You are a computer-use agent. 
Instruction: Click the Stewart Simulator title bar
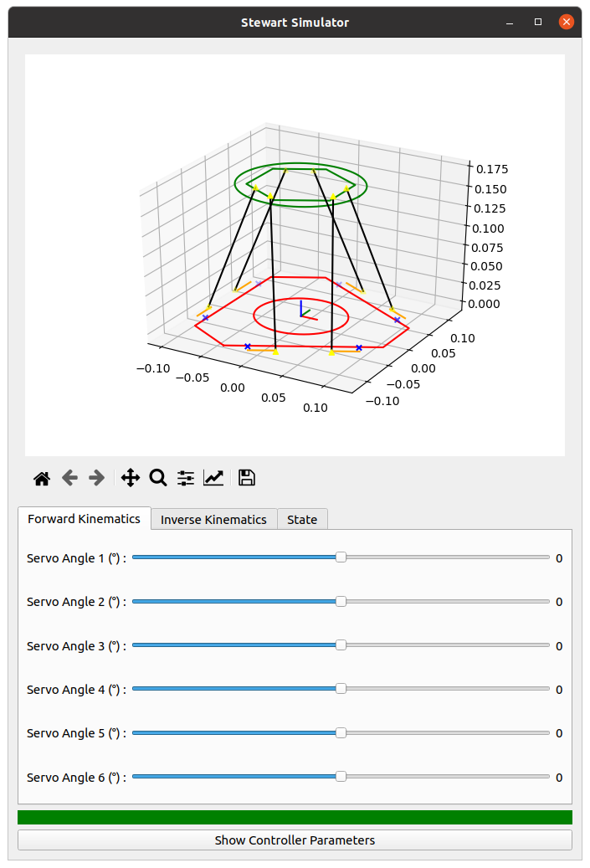tap(295, 23)
